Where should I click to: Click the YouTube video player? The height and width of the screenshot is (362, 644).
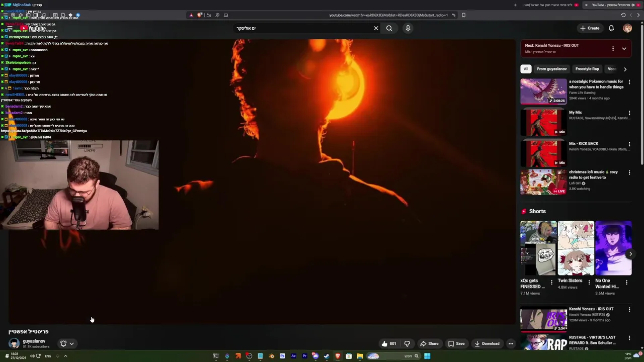coord(262,182)
